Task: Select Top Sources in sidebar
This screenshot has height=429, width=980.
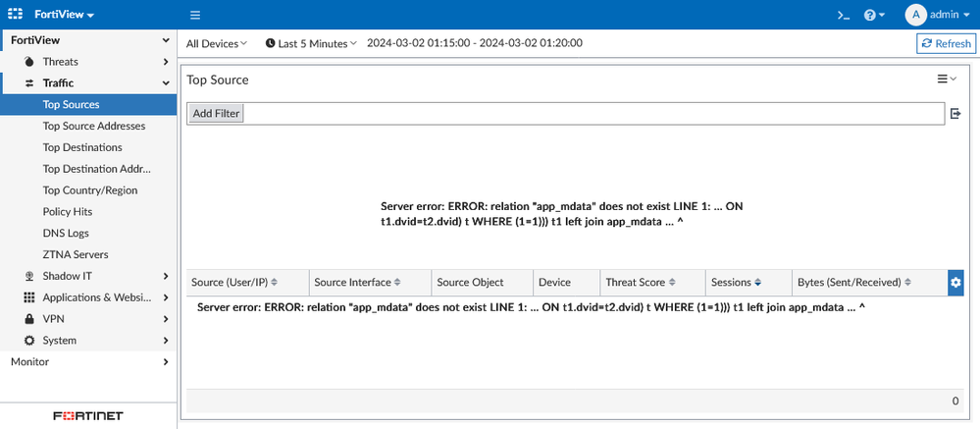Action: click(88, 104)
